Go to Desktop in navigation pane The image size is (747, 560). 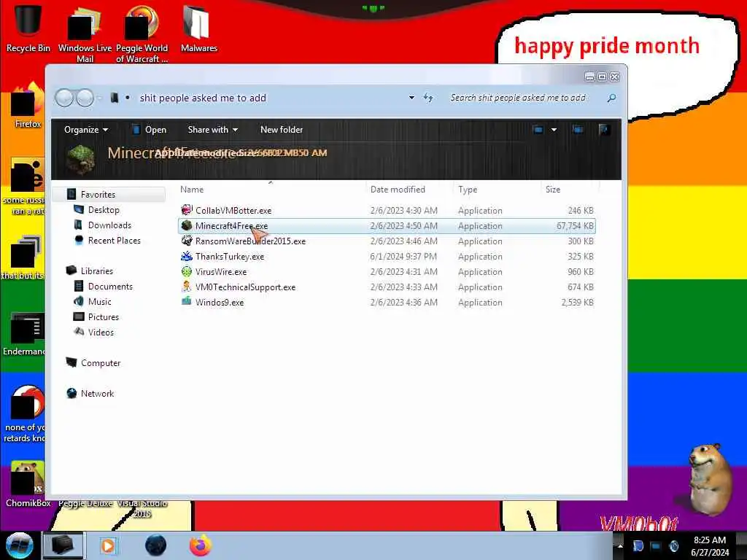[104, 209]
